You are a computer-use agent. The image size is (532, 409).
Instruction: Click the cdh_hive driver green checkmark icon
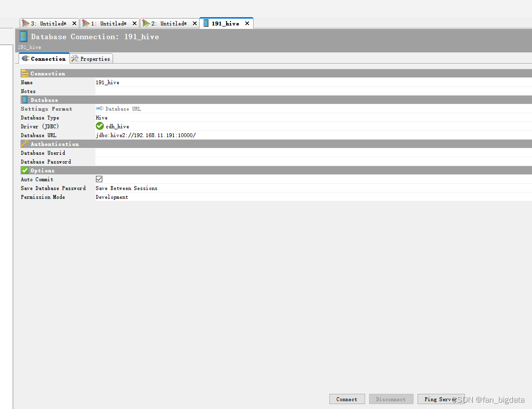[x=100, y=126]
